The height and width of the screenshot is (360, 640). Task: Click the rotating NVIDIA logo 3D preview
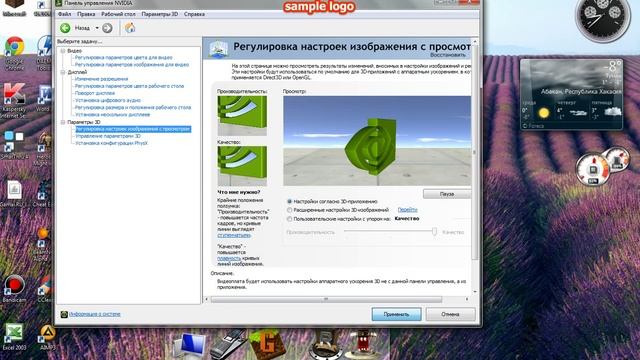pyautogui.click(x=377, y=141)
